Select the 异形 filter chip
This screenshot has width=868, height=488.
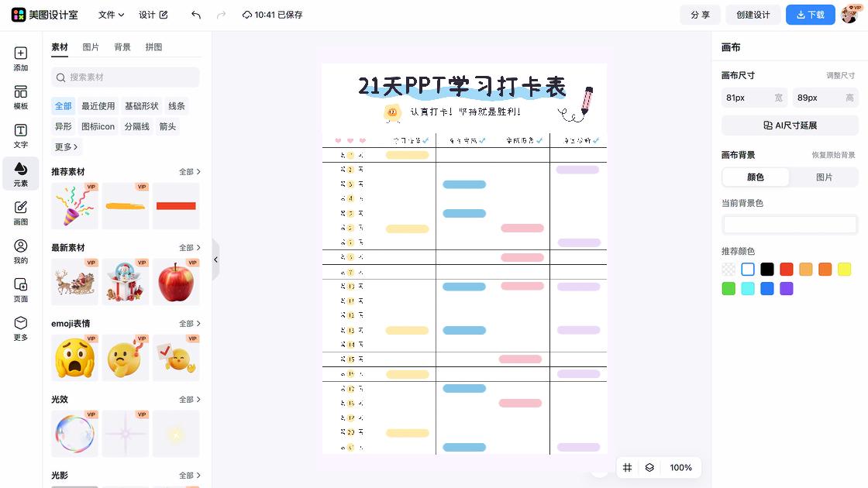(x=63, y=127)
